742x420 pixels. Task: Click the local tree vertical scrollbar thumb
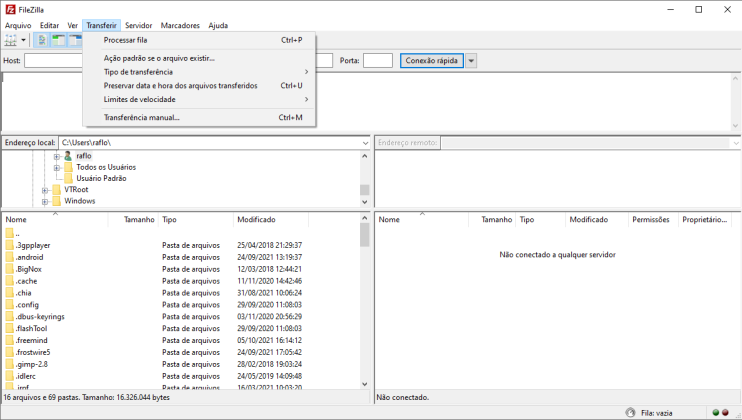pos(364,190)
